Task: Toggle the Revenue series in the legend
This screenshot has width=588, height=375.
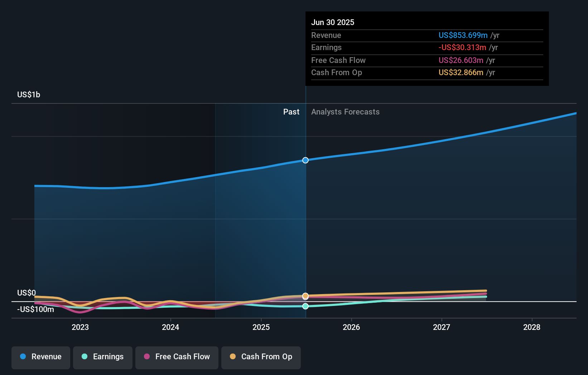Action: coord(41,357)
